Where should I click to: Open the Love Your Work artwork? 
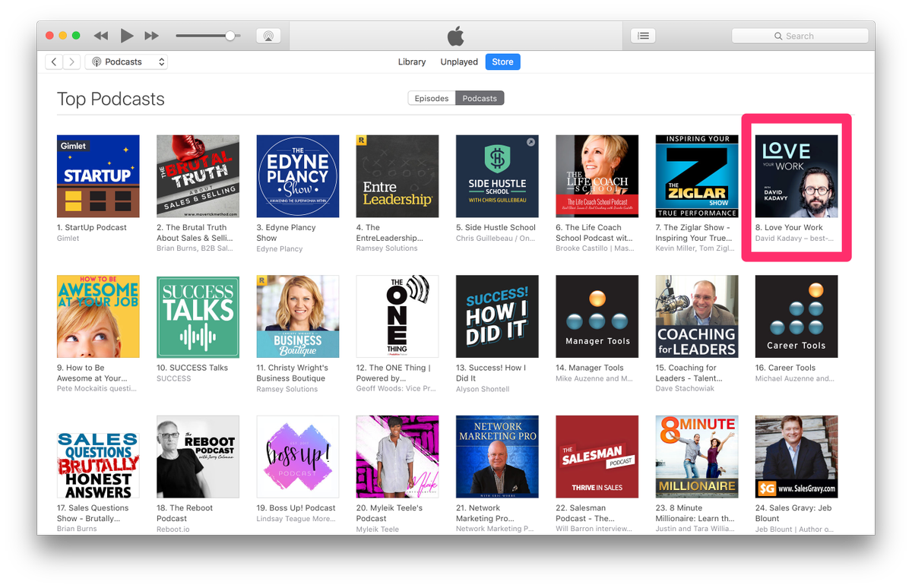pos(796,176)
